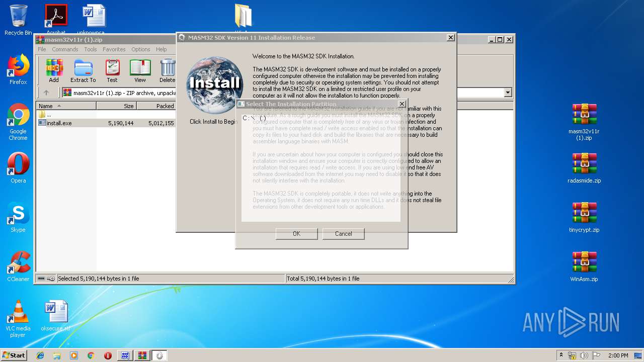Click the WinRAR status bar drive icon

point(42,279)
